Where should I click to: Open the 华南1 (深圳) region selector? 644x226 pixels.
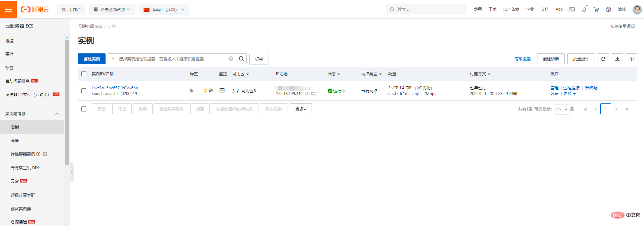tap(164, 9)
